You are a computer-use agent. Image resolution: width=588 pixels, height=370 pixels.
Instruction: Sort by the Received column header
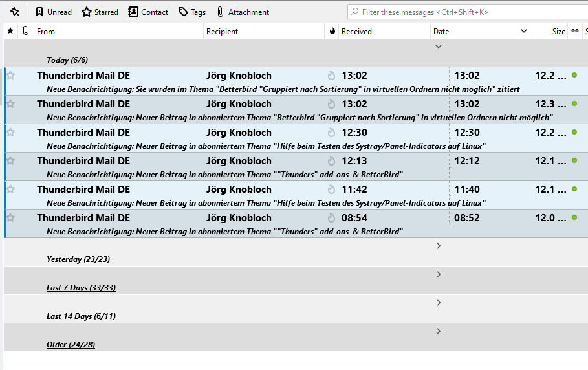(356, 32)
